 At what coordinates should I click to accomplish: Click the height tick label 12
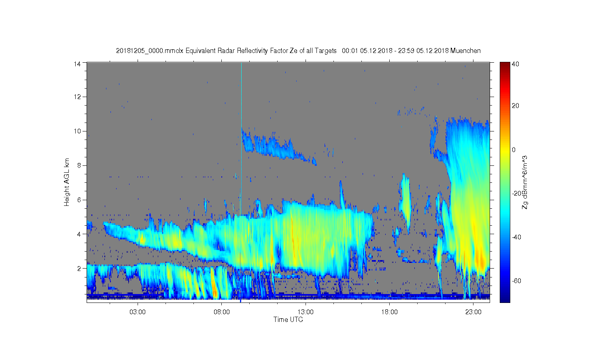78,97
